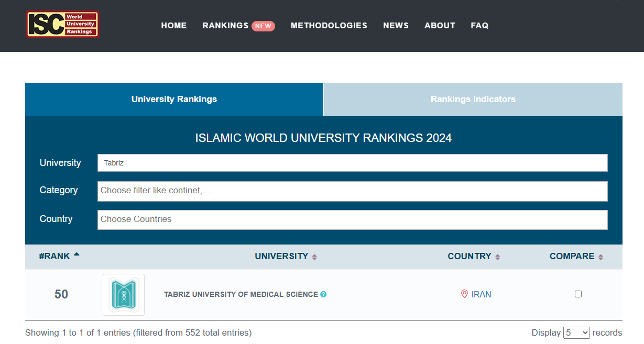Sort by rank using the arrow icon
The height and width of the screenshot is (344, 644).
[x=77, y=254]
